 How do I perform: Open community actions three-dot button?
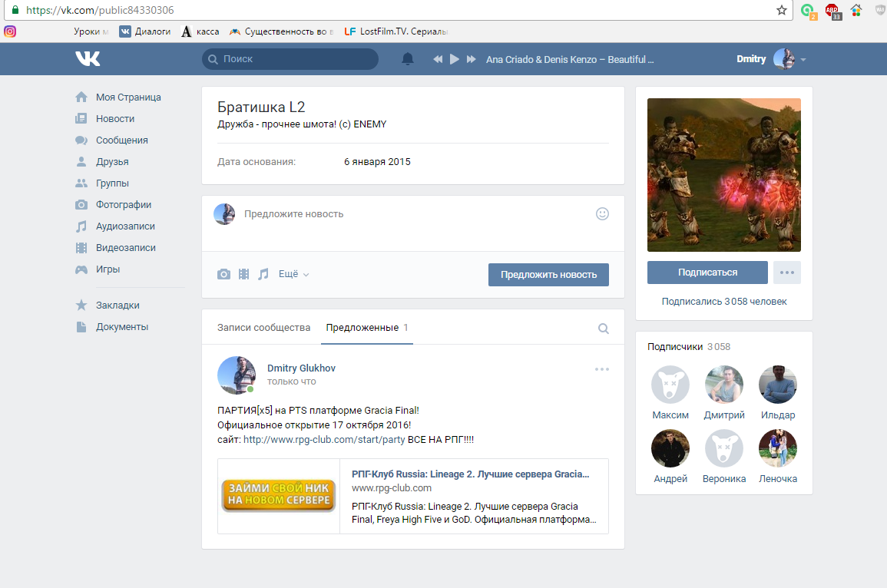pos(787,273)
